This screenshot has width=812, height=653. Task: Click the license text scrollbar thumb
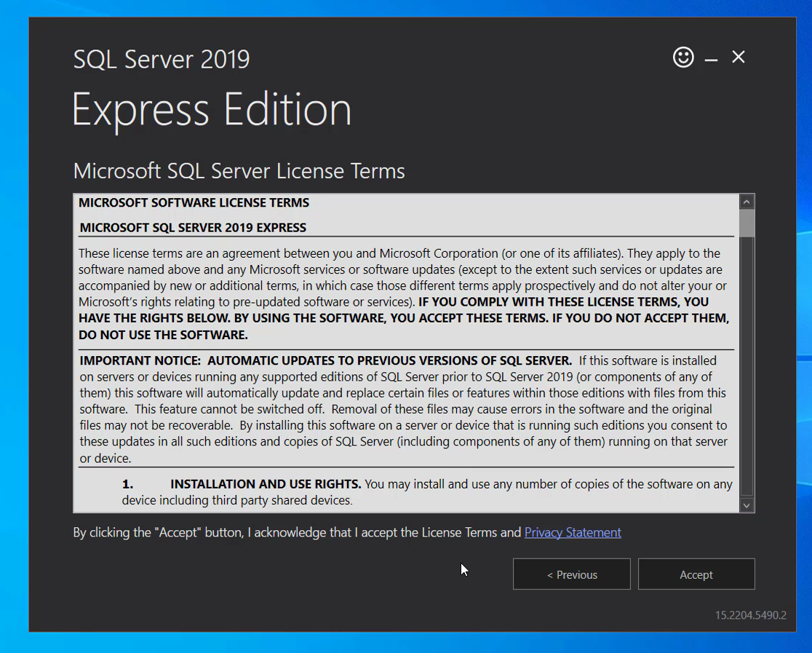(x=747, y=223)
